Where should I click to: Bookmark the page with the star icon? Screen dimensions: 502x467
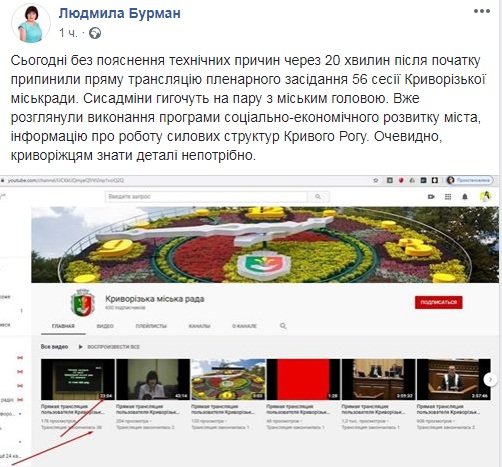pyautogui.click(x=376, y=180)
